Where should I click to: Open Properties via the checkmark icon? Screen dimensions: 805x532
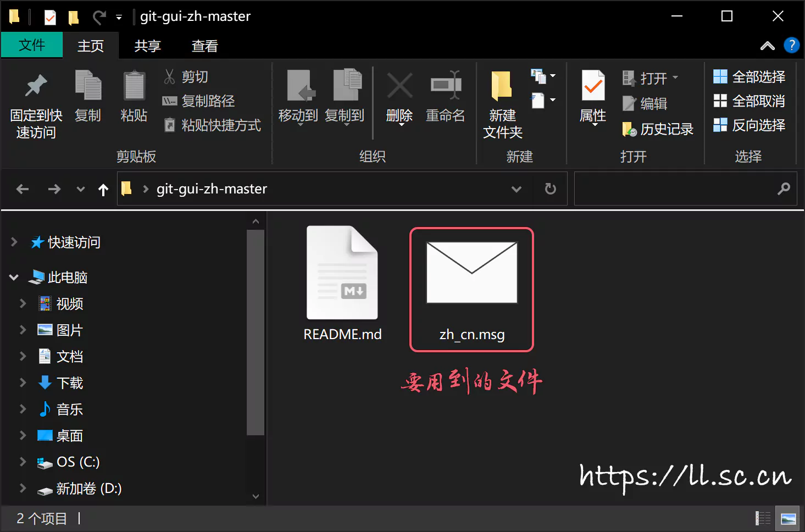click(593, 86)
